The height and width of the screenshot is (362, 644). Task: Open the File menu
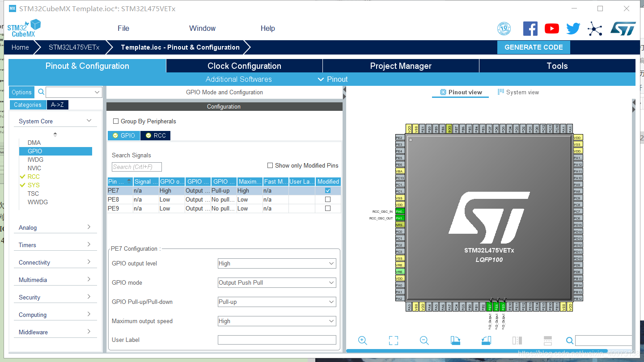[123, 28]
